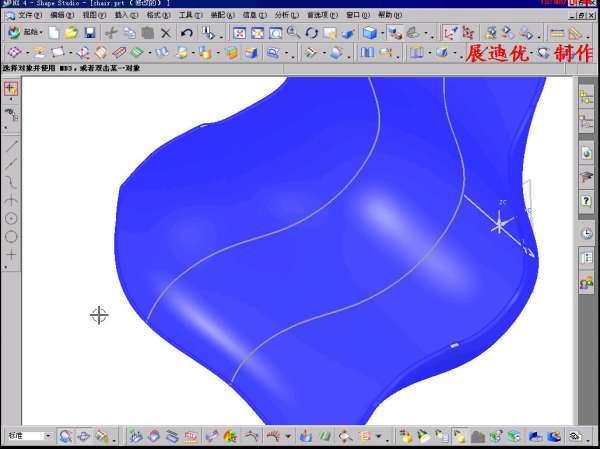
Task: Open the 首选项(P) menu
Action: (322, 15)
